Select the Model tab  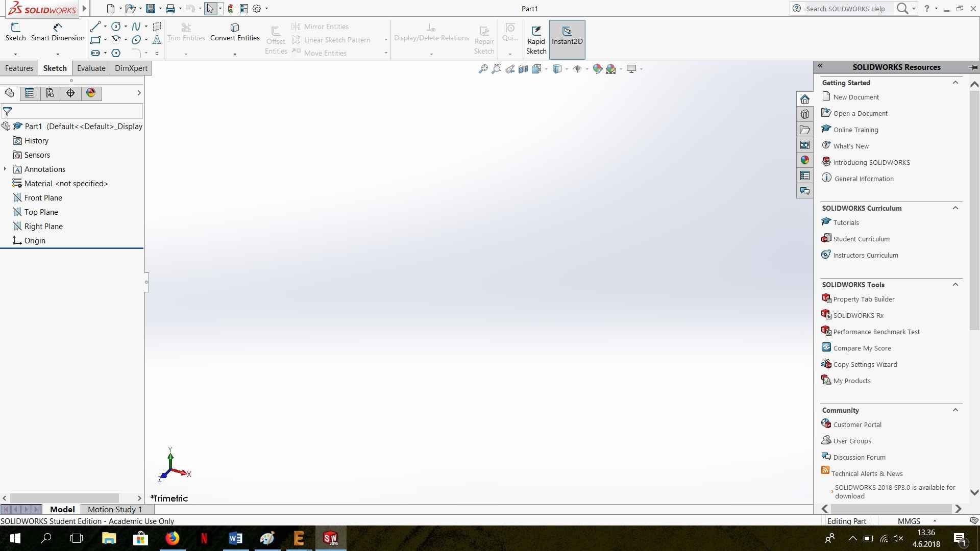tap(62, 509)
